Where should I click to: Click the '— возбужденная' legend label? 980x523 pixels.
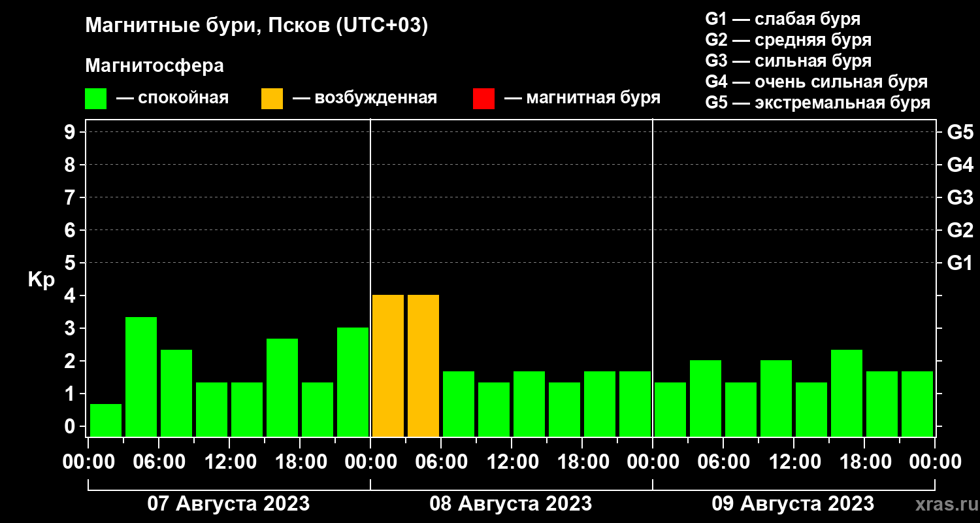point(365,99)
